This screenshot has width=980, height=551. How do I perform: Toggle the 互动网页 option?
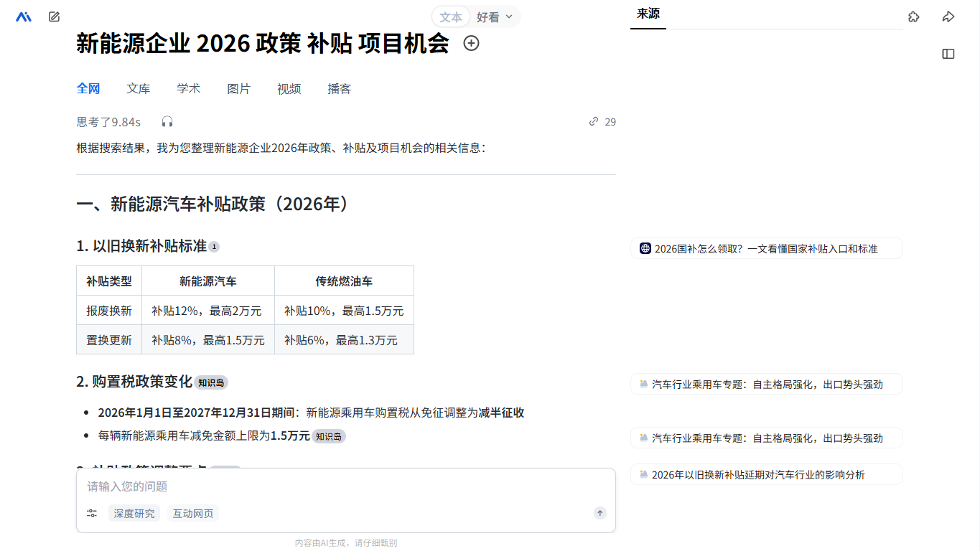click(x=193, y=513)
